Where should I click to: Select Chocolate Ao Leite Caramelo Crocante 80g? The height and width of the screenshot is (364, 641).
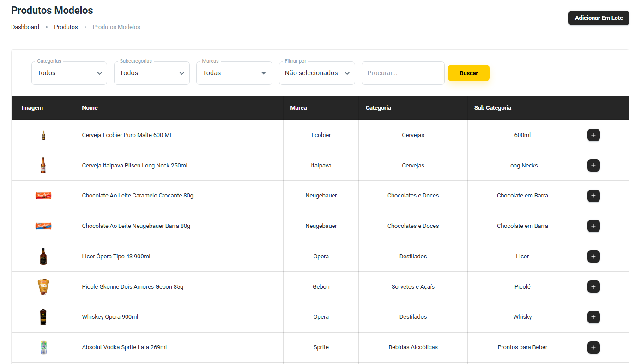pos(138,196)
